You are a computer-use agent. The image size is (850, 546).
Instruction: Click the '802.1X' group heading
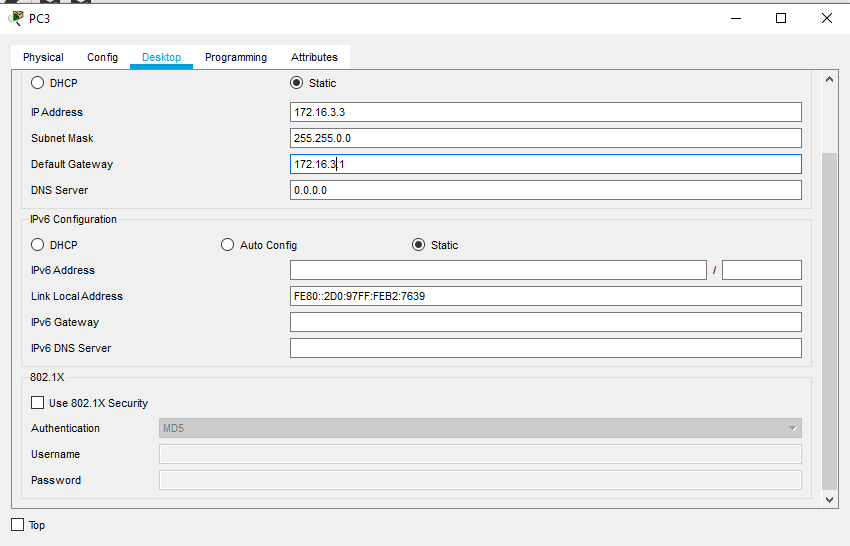47,377
